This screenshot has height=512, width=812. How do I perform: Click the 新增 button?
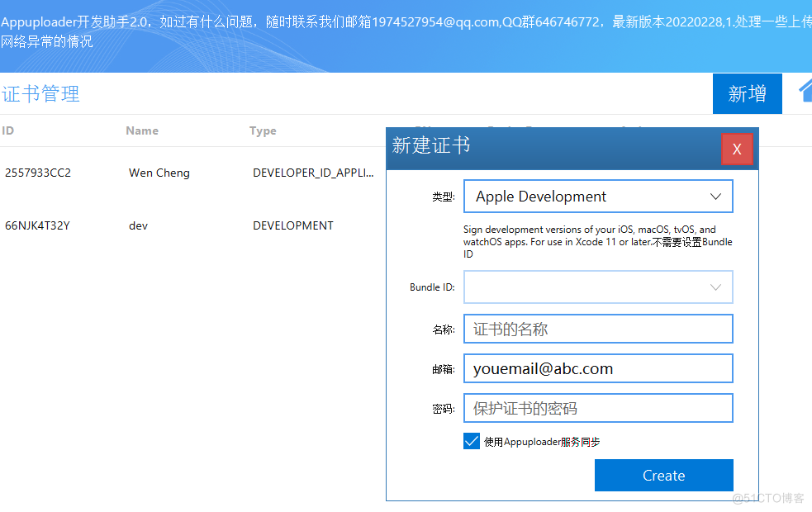[x=747, y=93]
